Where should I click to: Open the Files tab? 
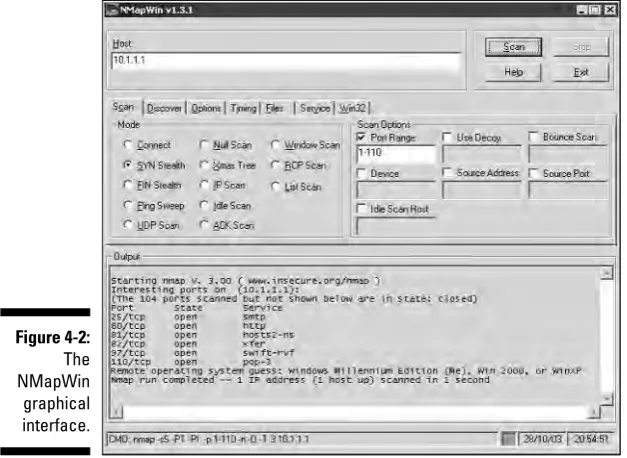[274, 108]
